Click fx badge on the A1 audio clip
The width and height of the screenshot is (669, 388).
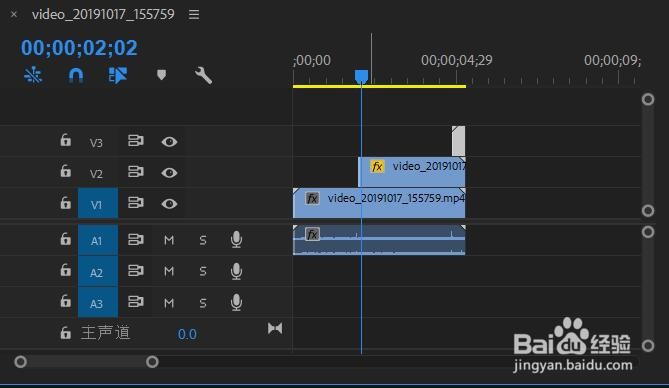312,234
